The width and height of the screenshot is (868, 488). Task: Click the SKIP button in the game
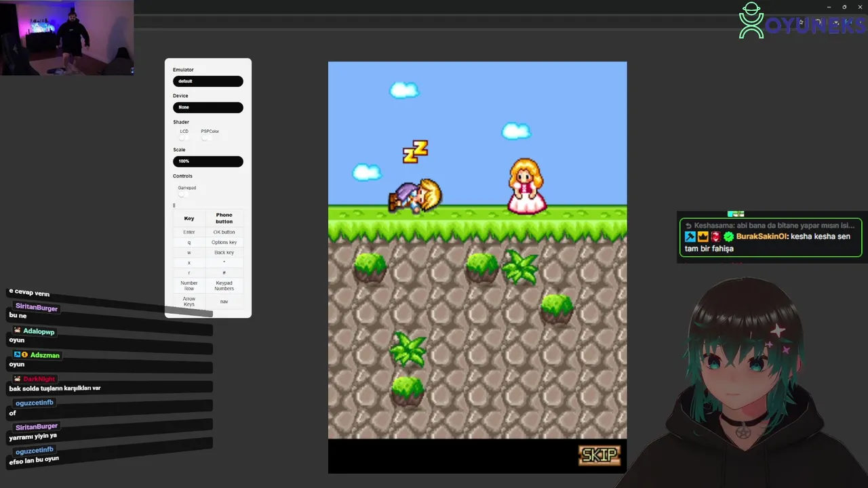[x=599, y=455]
